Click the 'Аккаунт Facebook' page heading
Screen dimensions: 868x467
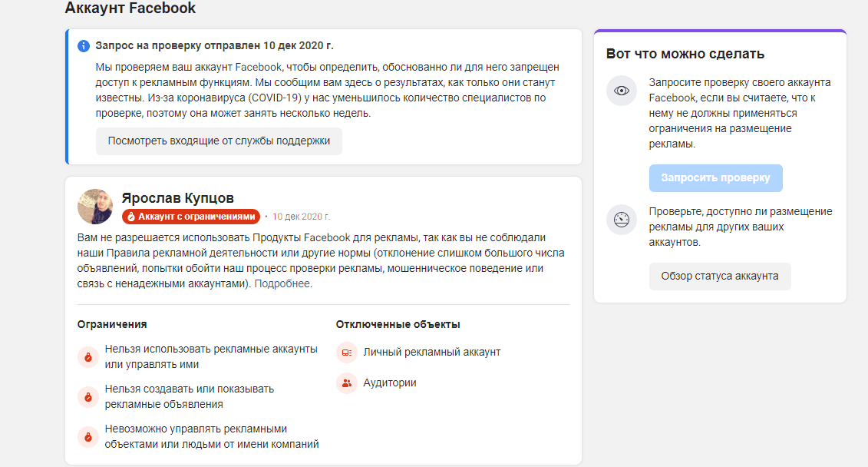tap(130, 8)
